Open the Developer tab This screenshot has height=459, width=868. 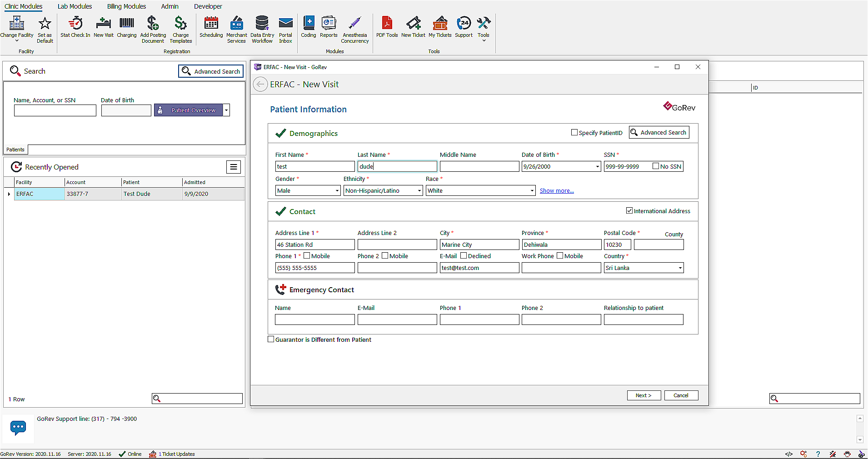pos(208,6)
